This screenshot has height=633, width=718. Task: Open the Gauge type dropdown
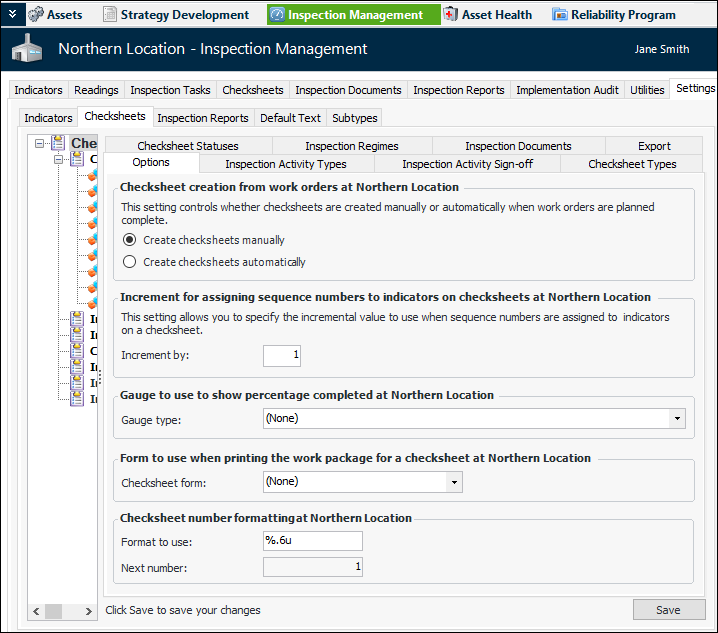point(678,418)
